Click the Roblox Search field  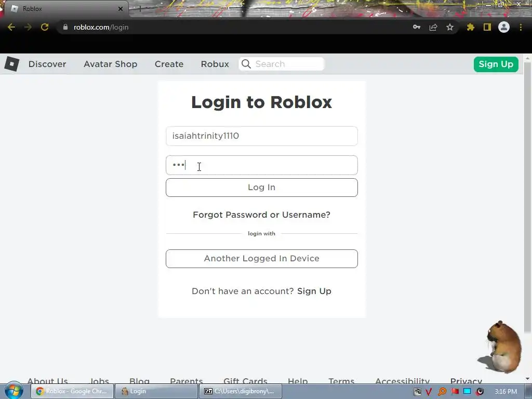(282, 64)
